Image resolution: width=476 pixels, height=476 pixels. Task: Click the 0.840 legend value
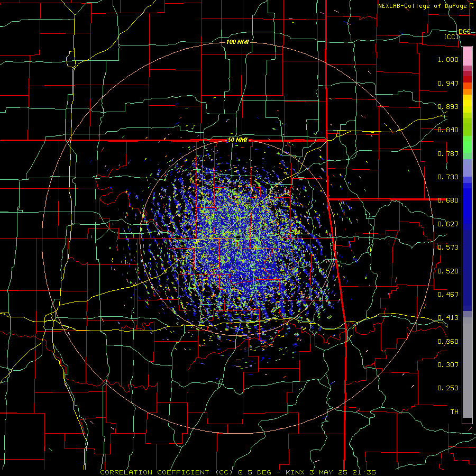[448, 130]
